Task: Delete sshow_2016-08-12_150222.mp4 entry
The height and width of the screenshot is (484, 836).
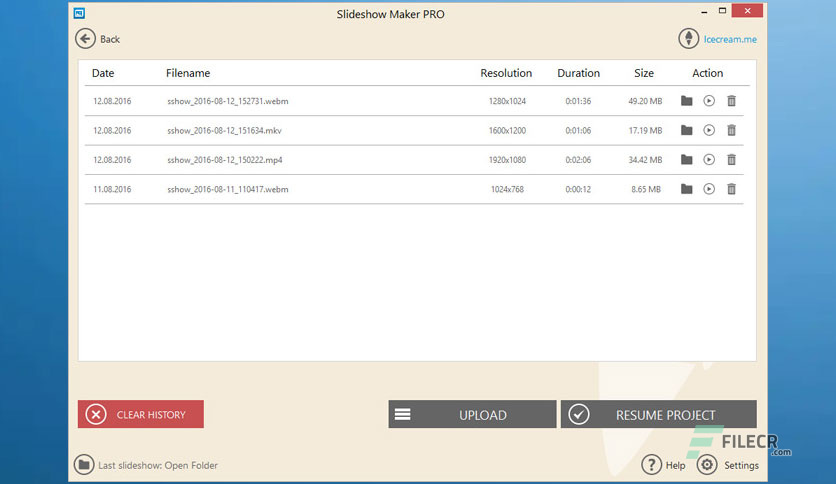Action: (x=732, y=159)
